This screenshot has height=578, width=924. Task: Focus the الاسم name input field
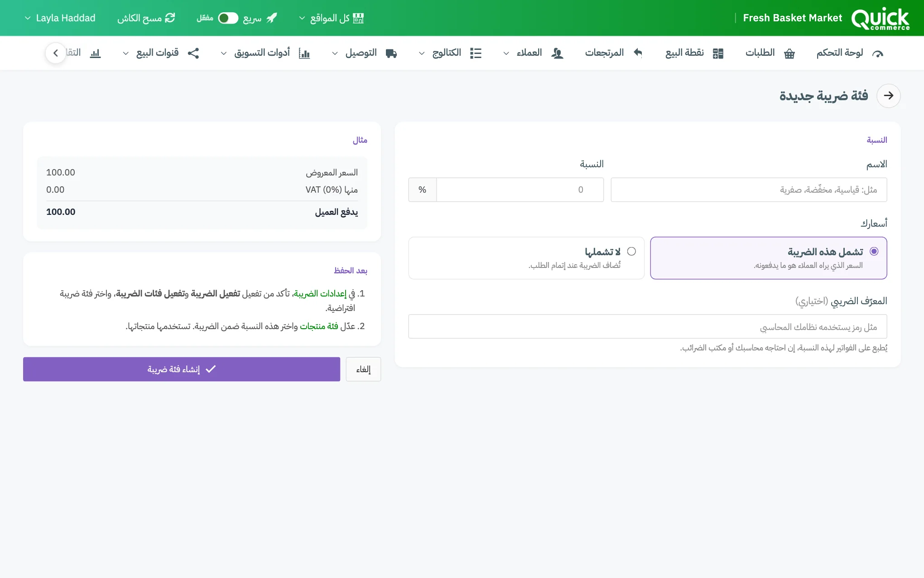coord(749,189)
